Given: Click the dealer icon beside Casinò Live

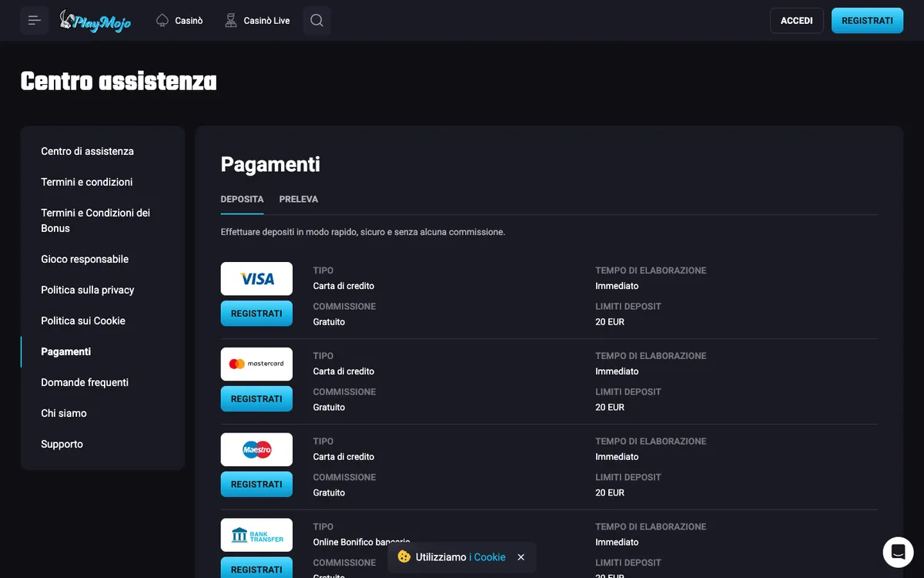Looking at the screenshot, I should (231, 21).
